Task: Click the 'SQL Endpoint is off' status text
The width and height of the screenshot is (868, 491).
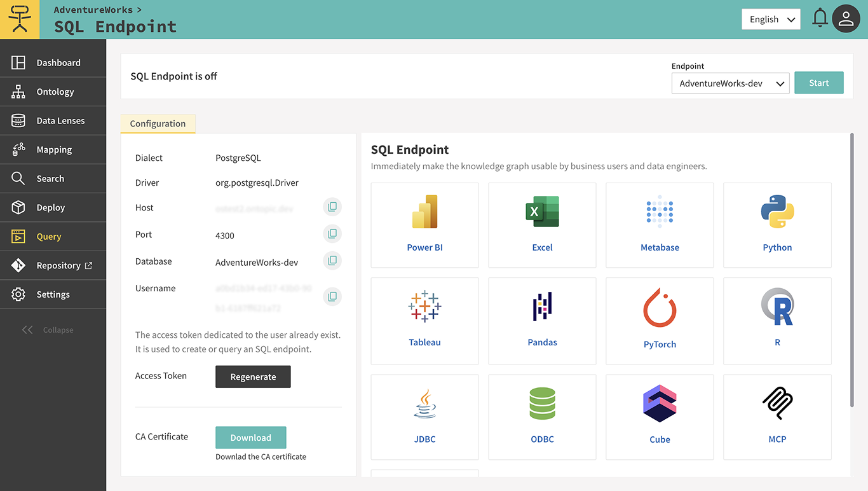Action: click(x=173, y=76)
